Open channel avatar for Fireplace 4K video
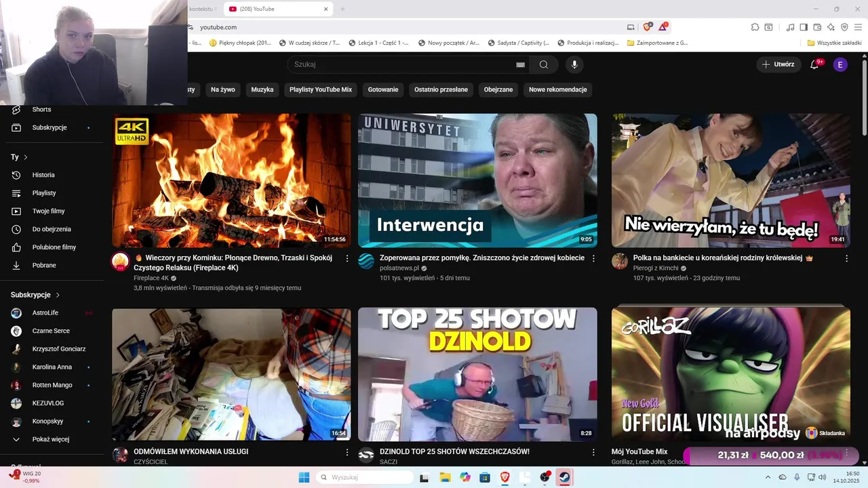 click(x=120, y=262)
